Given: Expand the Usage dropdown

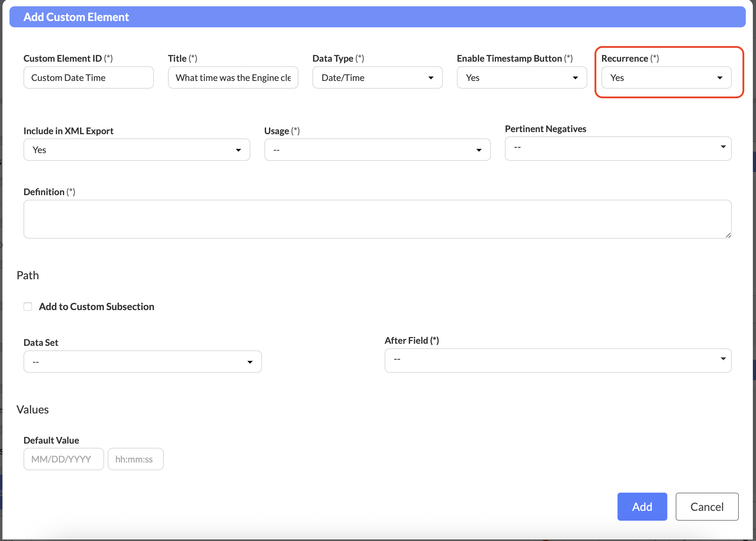Looking at the screenshot, I should [377, 150].
